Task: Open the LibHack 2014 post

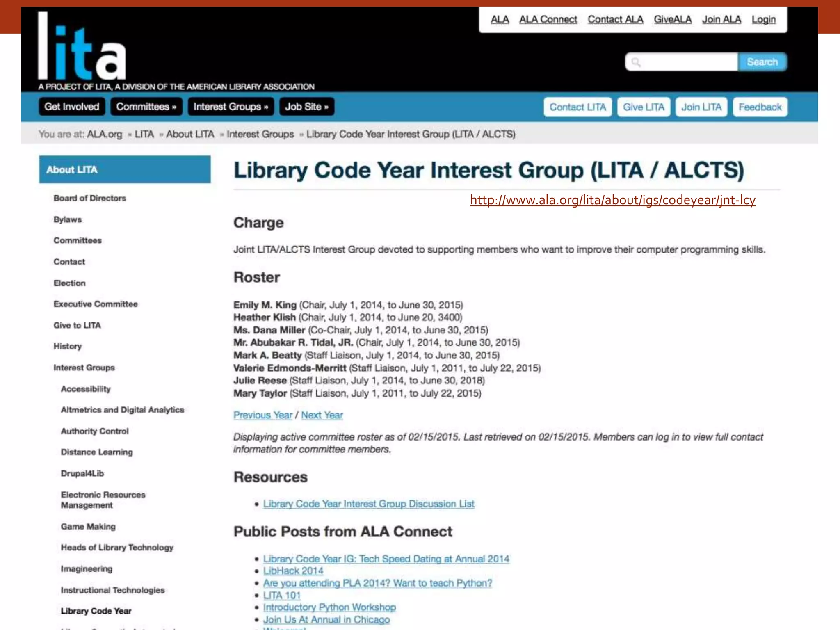Action: click(x=293, y=571)
